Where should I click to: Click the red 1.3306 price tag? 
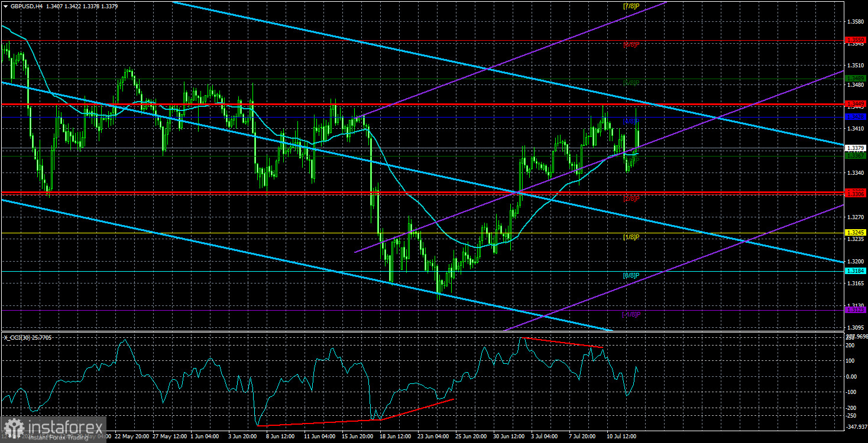pyautogui.click(x=855, y=193)
